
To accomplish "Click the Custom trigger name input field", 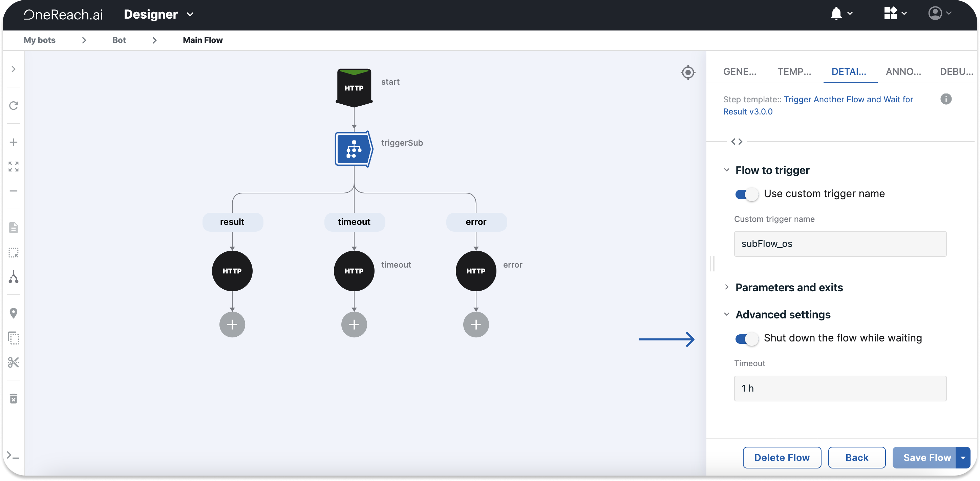I will (x=840, y=244).
